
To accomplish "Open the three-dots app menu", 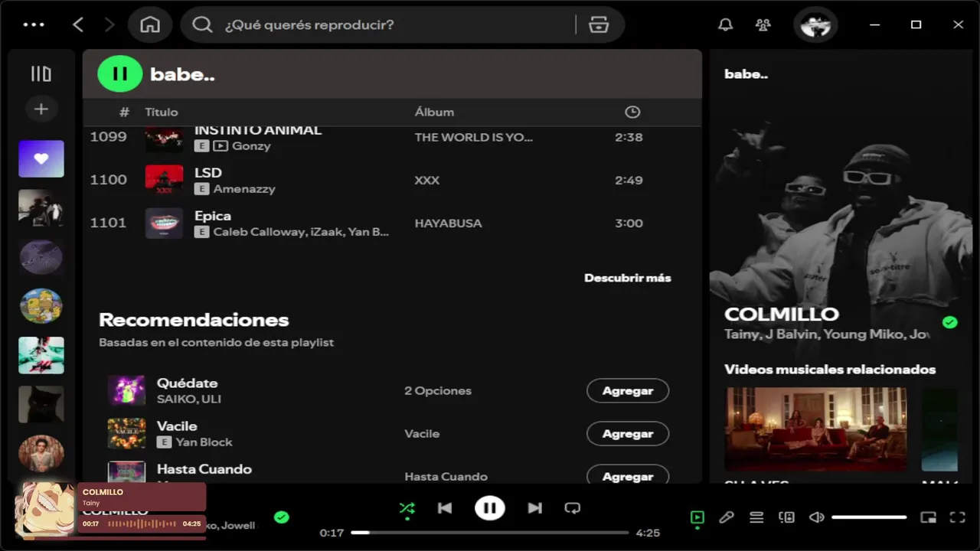I will pos(34,24).
